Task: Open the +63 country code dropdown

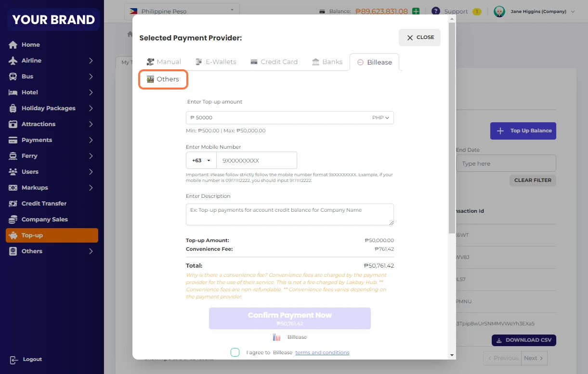Action: pyautogui.click(x=201, y=160)
